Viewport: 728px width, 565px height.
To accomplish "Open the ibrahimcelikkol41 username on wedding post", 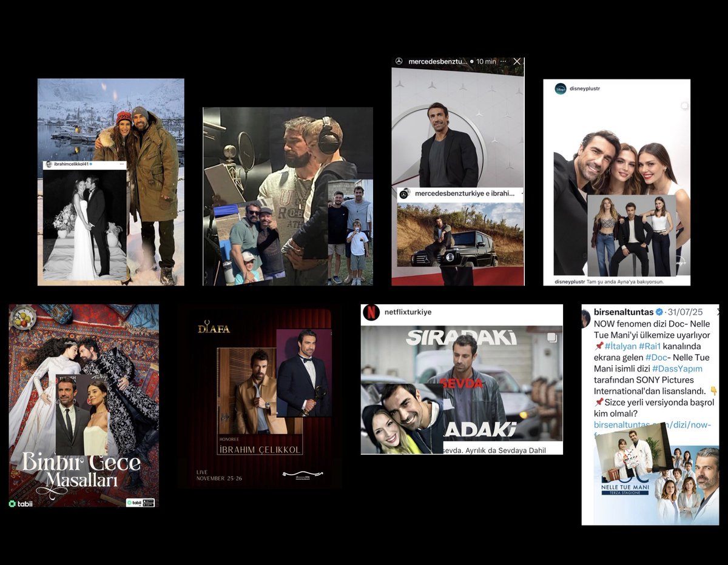I will (x=72, y=165).
